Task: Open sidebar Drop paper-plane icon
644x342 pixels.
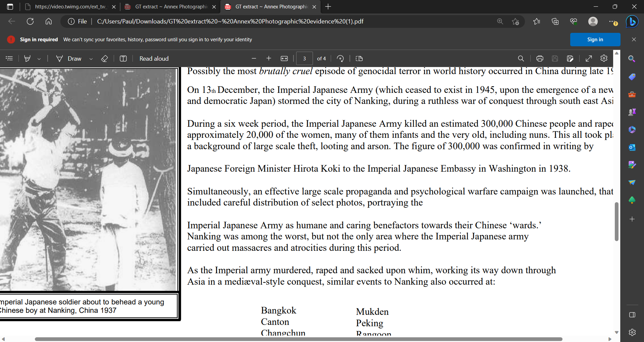Action: coord(632,182)
